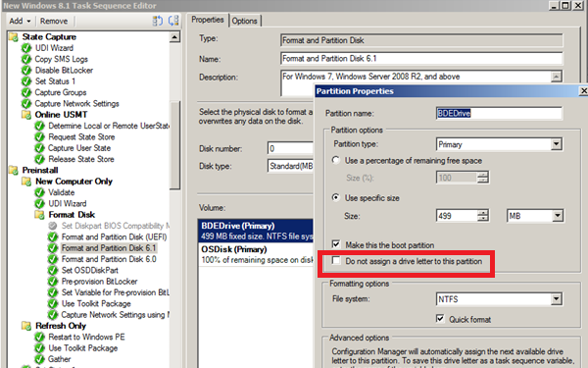Viewport: 588px width, 368px height.
Task: Close the Partition Properties dialog
Action: (583, 91)
